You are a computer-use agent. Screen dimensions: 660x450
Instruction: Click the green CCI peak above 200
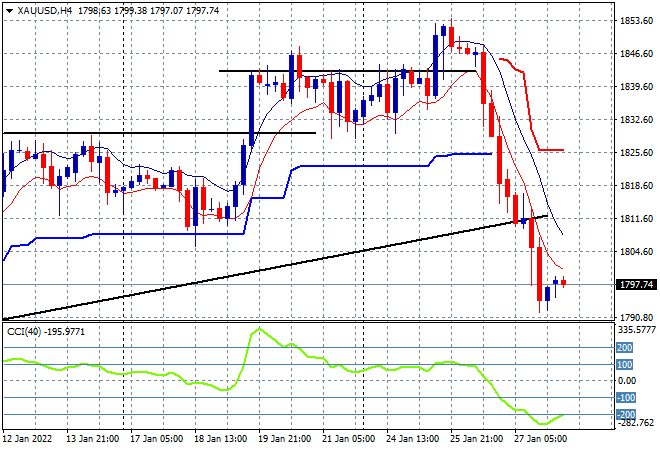tap(259, 329)
